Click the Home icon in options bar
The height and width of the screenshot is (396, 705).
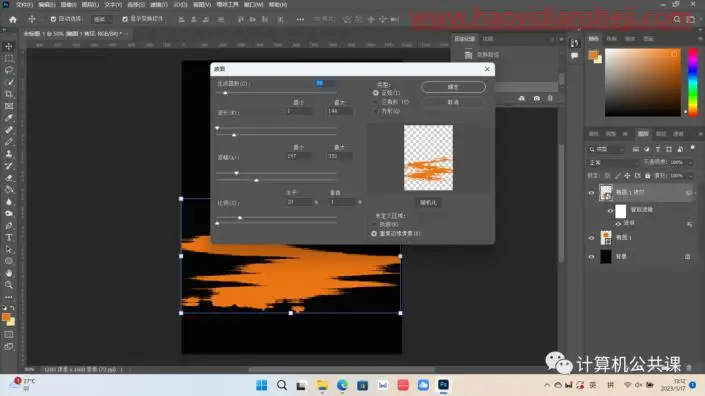[13, 19]
